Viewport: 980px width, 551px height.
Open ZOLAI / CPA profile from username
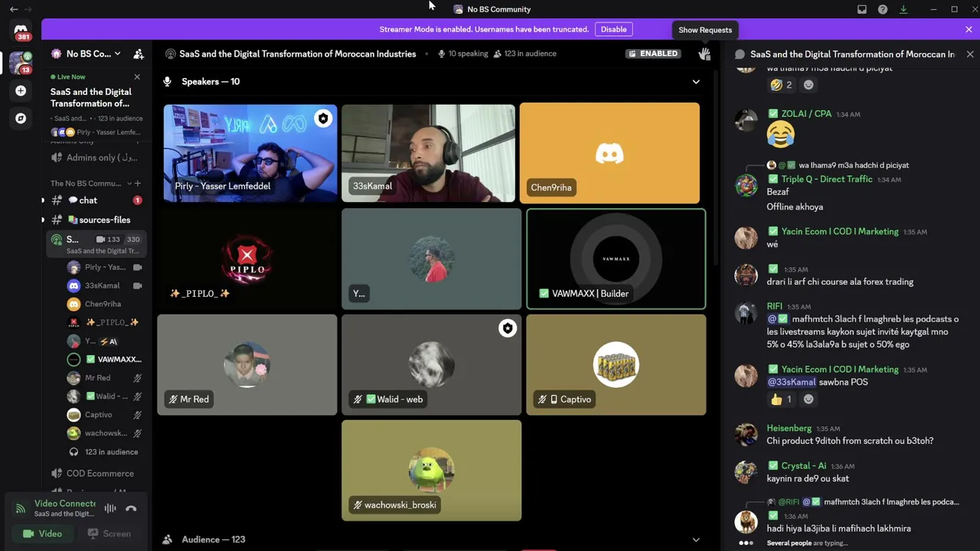coord(806,114)
